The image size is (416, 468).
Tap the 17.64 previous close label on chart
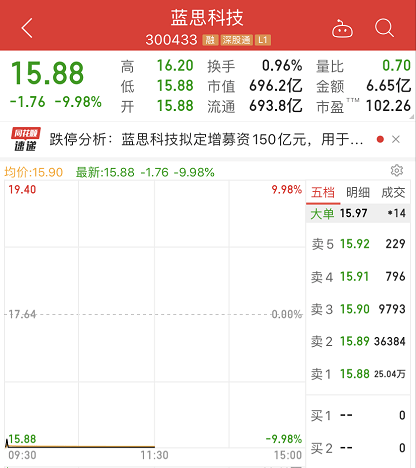(22, 314)
